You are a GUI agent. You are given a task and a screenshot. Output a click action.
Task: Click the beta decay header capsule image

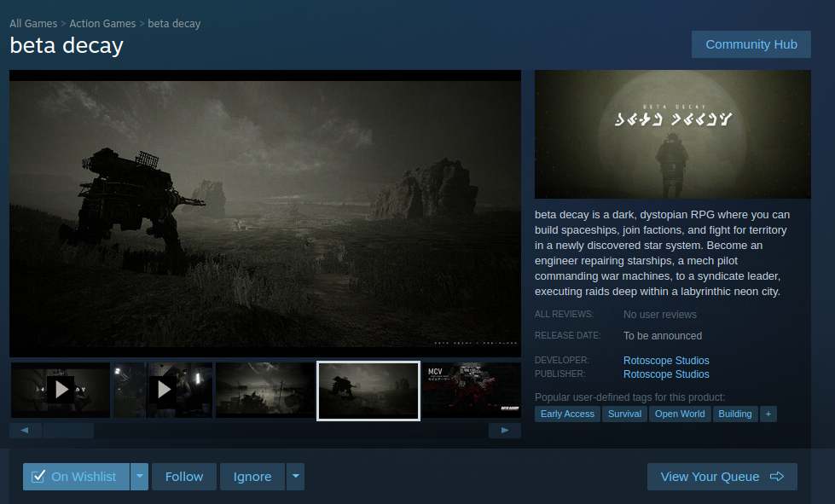click(x=673, y=134)
